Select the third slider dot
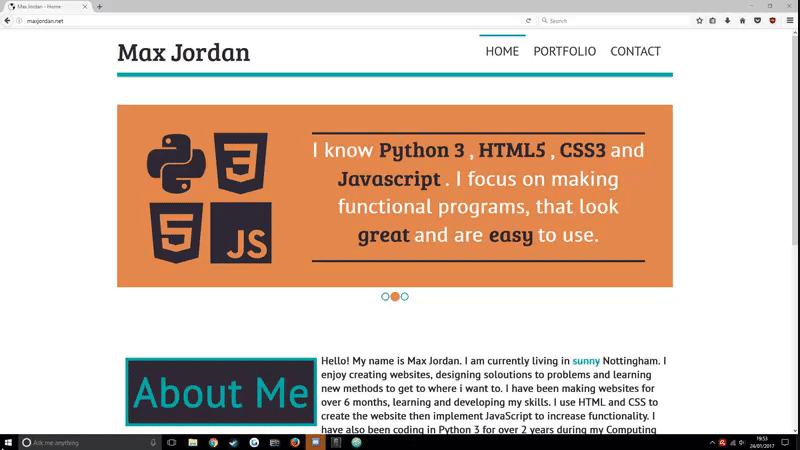Screen dimensions: 800x450 click(x=405, y=296)
